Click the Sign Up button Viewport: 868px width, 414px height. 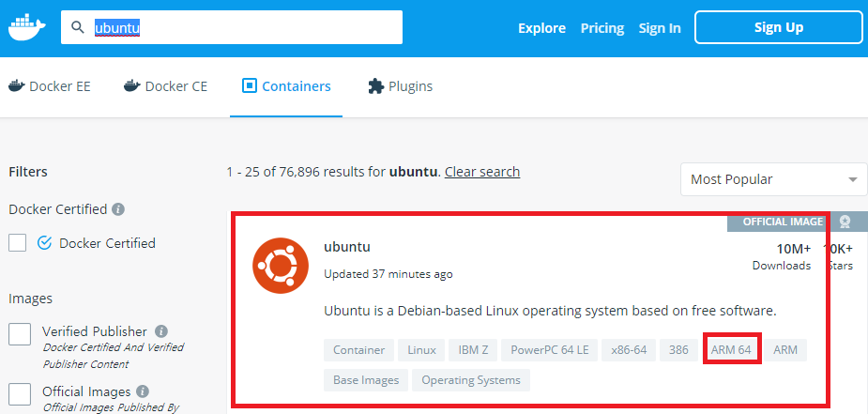click(778, 27)
